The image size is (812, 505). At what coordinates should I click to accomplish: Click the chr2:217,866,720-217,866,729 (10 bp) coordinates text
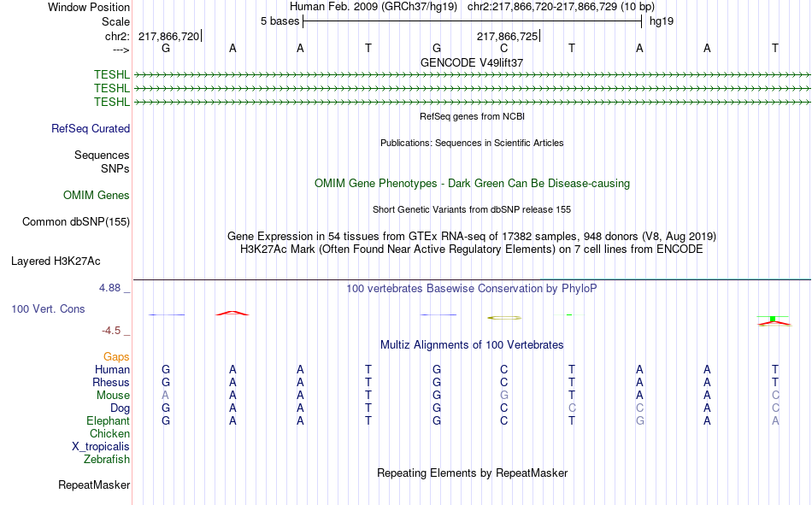pos(561,7)
